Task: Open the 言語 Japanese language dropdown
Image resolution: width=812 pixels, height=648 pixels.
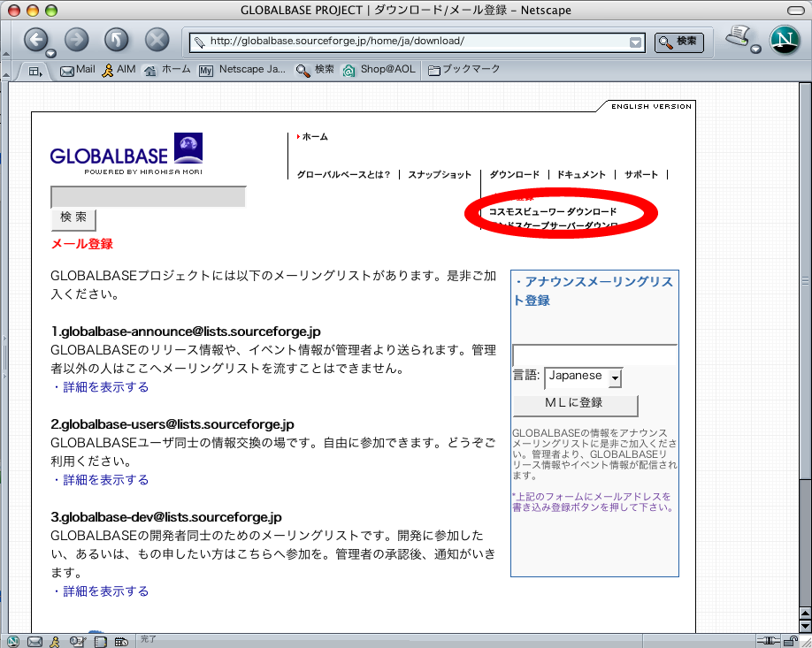Action: [x=583, y=377]
